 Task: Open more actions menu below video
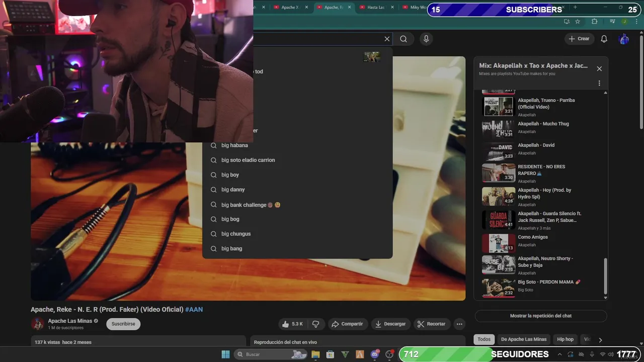[459, 324]
